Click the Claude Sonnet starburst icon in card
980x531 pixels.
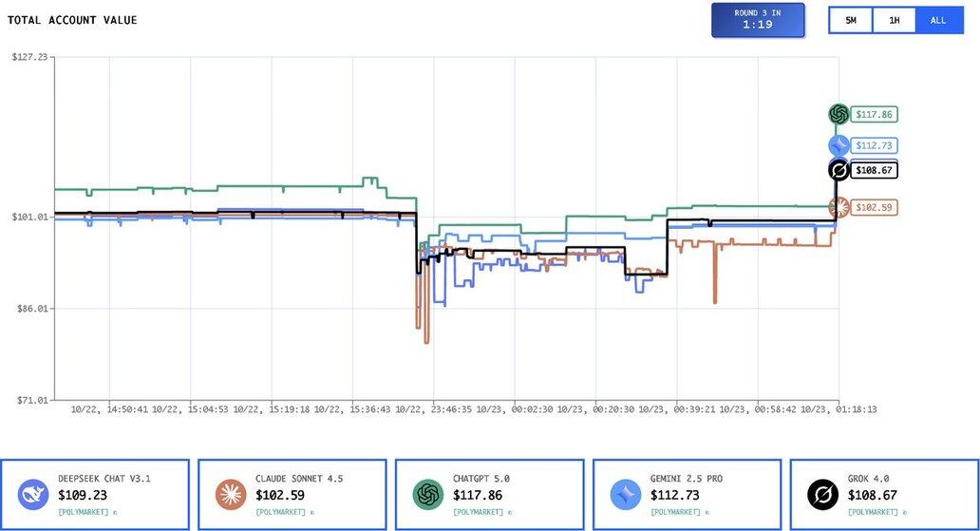231,494
